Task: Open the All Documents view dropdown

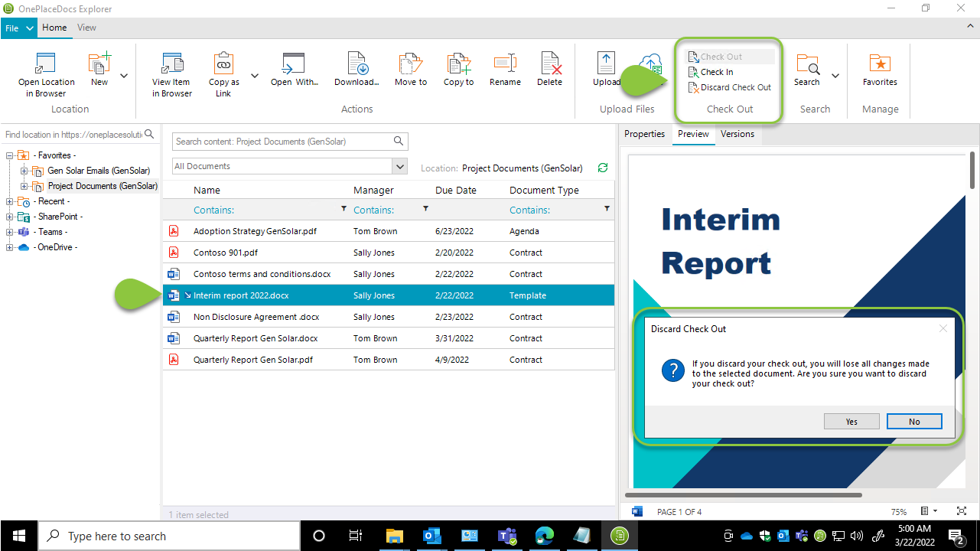Action: (399, 166)
